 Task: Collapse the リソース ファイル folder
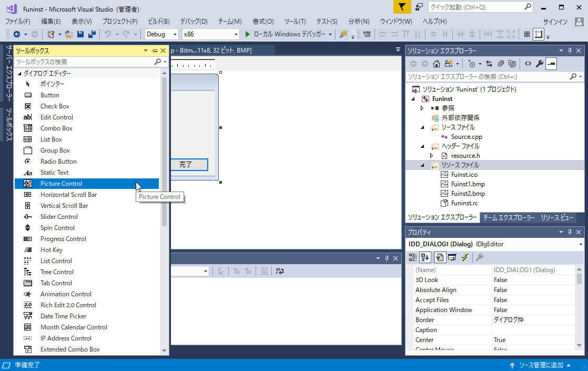point(423,165)
